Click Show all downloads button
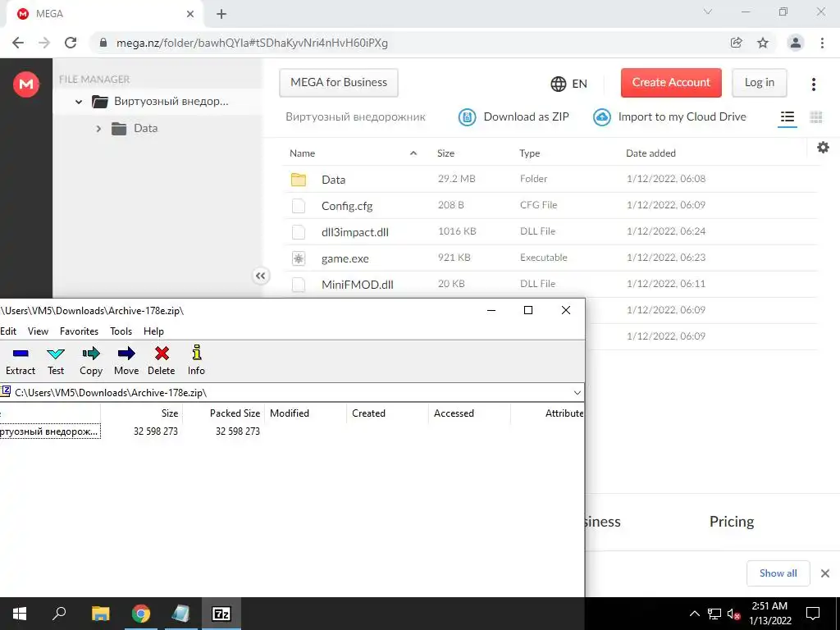 [x=778, y=573]
